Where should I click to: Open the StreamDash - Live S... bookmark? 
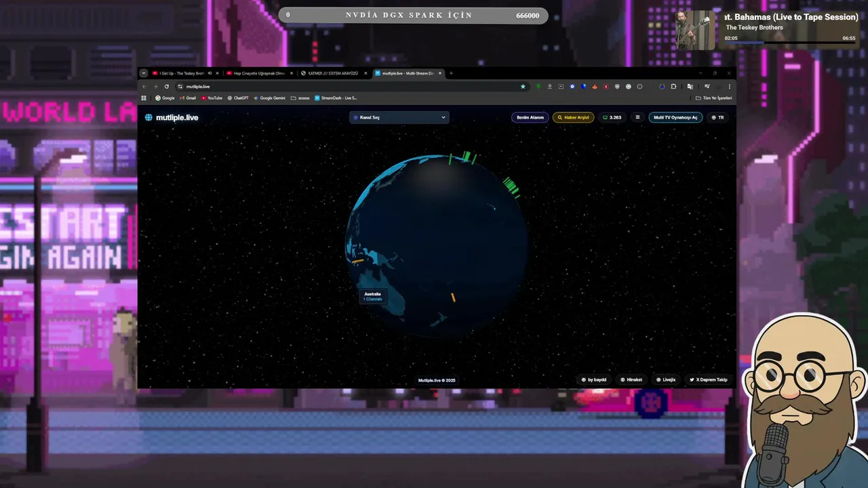[336, 98]
